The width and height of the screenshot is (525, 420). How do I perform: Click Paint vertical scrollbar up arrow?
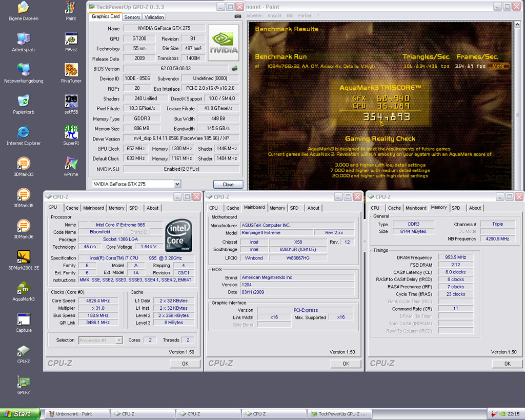pos(518,25)
